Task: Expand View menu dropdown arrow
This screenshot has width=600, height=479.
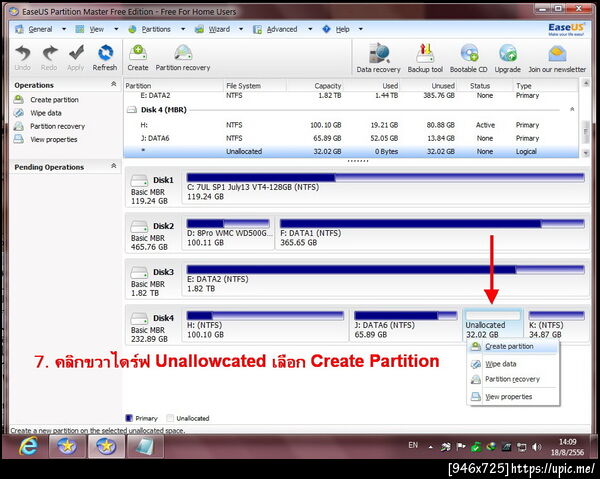Action: pos(116,29)
